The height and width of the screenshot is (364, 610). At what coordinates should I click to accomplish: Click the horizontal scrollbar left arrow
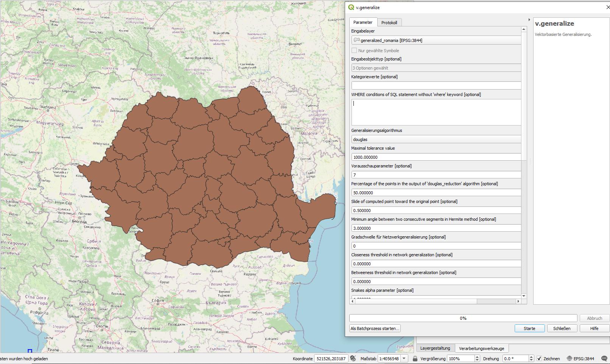tap(353, 301)
